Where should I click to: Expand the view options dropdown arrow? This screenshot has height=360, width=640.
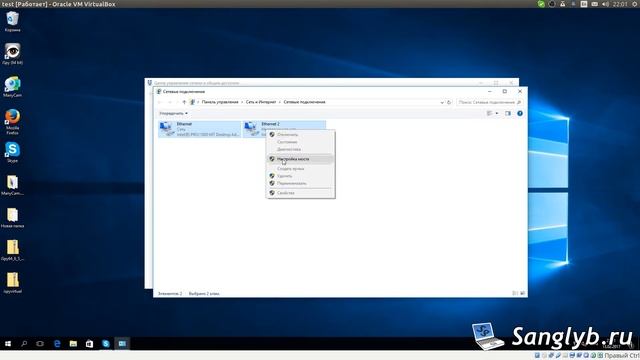(x=497, y=113)
